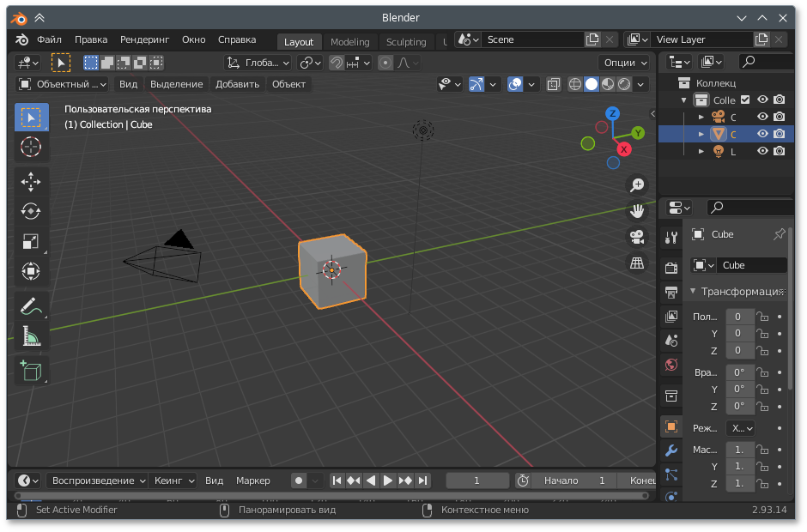
Task: Click the Y position lock toggle
Action: tap(763, 333)
